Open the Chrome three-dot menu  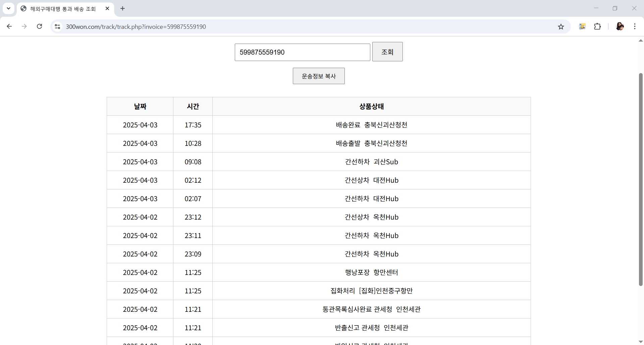tap(635, 26)
